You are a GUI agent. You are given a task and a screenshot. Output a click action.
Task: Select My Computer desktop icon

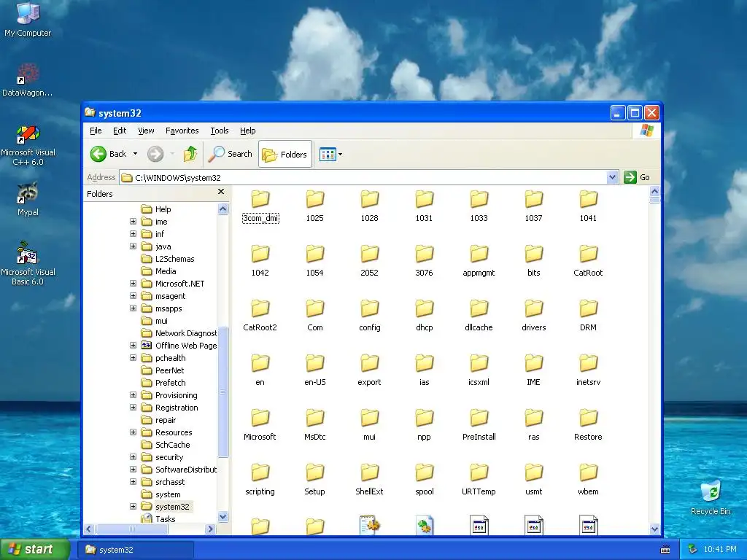28,19
